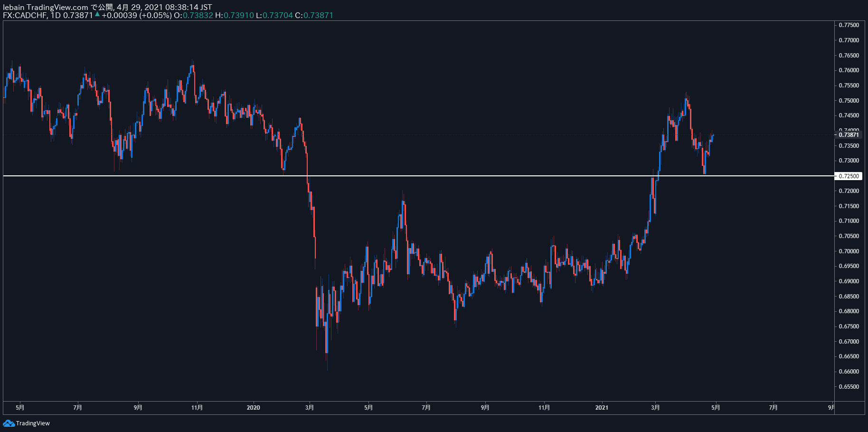Viewport: 868px width, 432px height.
Task: Click the TradingView text at bottom left
Action: pos(33,423)
